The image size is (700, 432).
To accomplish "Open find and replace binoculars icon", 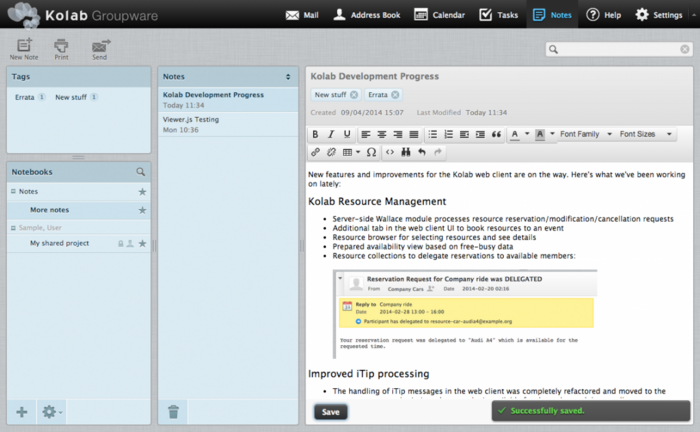I will [405, 152].
